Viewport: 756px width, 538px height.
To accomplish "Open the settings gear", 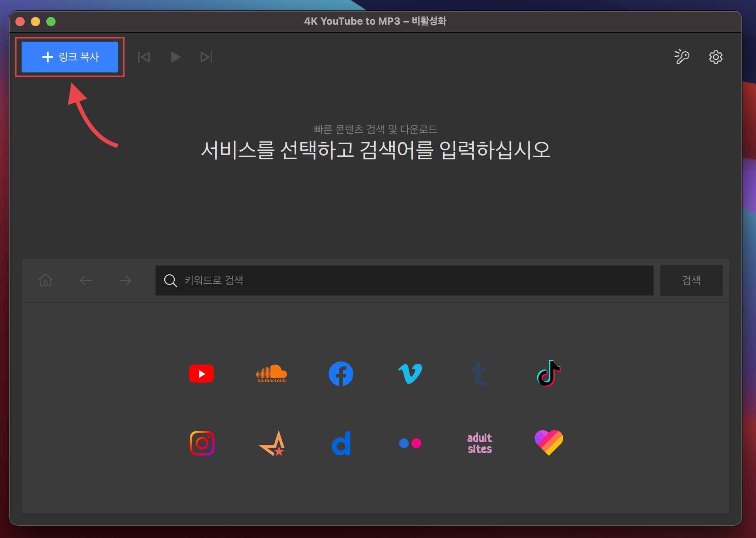I will click(715, 57).
